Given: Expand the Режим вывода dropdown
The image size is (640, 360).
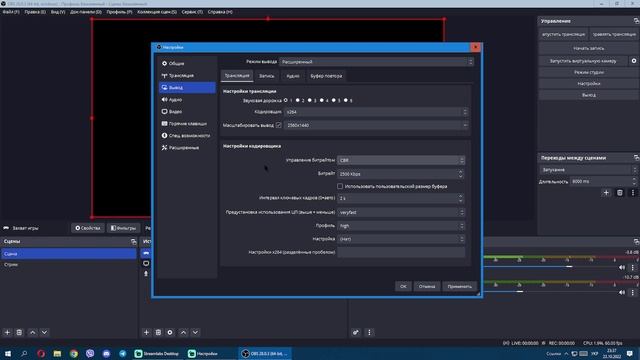Looking at the screenshot, I should (376, 62).
